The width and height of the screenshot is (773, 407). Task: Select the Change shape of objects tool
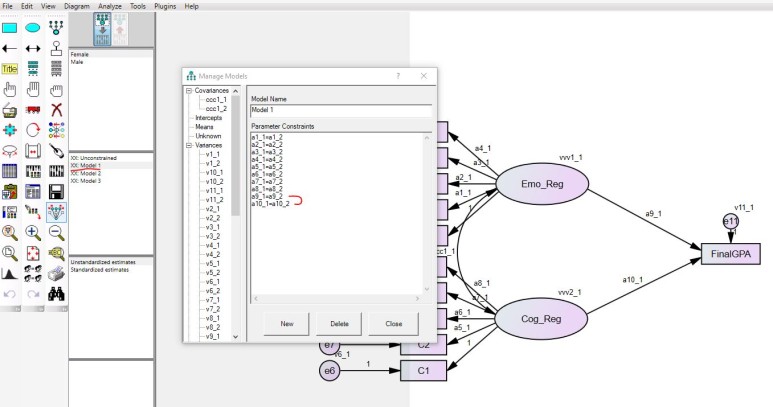pyautogui.click(x=9, y=131)
